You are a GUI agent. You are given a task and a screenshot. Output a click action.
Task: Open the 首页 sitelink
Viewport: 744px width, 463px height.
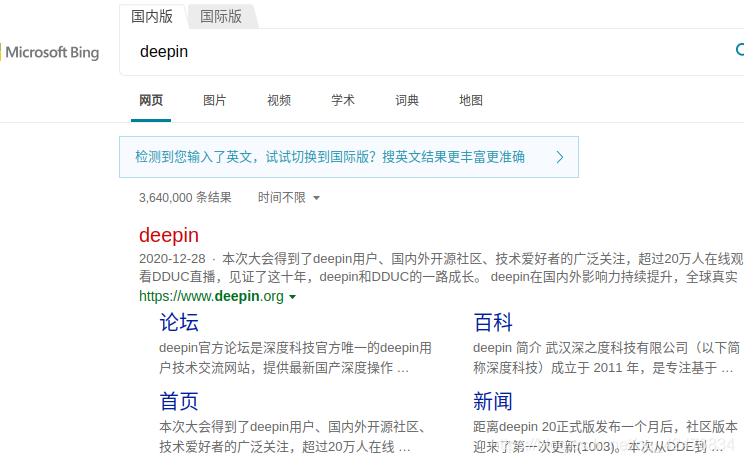point(179,401)
